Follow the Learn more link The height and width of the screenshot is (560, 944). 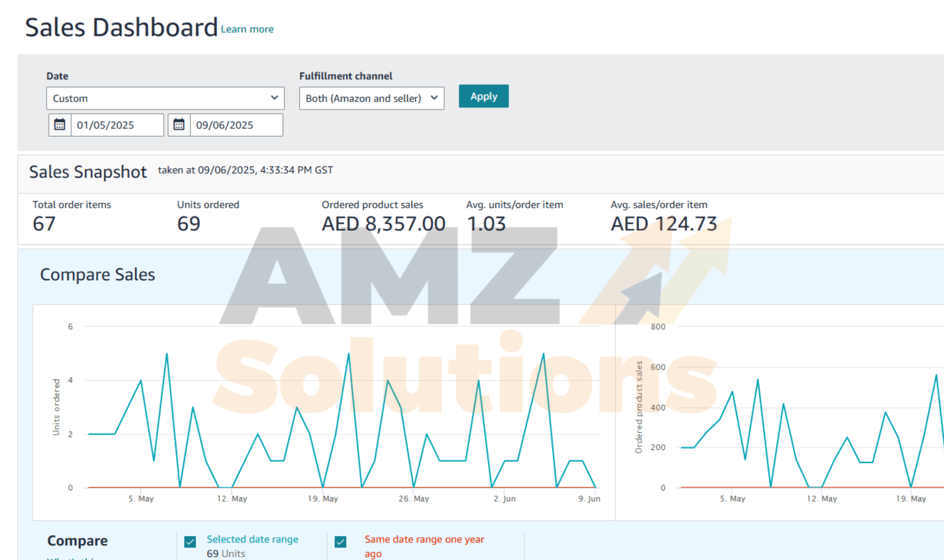(247, 29)
